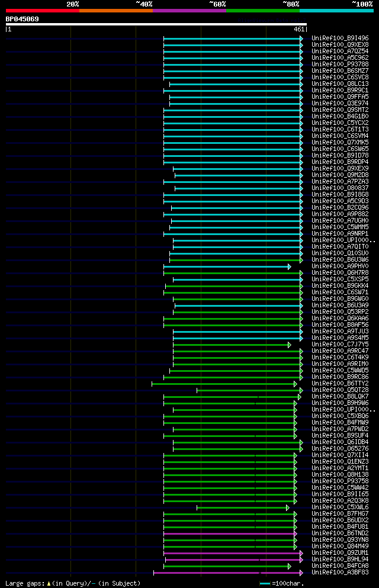Viewport: 379px width, 588px height.
Task: Click the purple alignment bar for UniRef100_Q9ZUM1
Action: 233,553
